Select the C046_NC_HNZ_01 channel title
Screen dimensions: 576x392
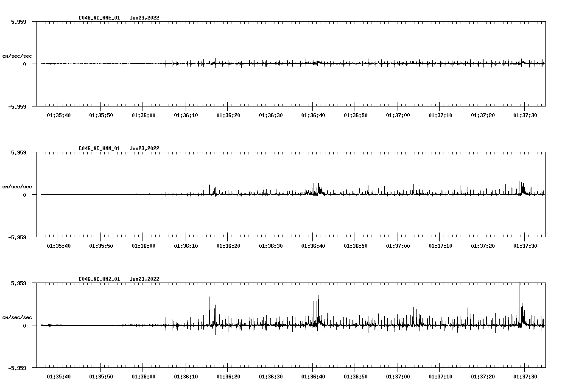coord(99,279)
